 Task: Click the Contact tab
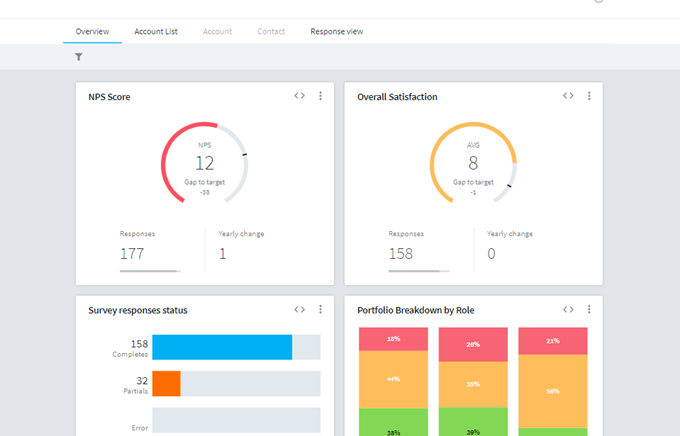pyautogui.click(x=271, y=31)
